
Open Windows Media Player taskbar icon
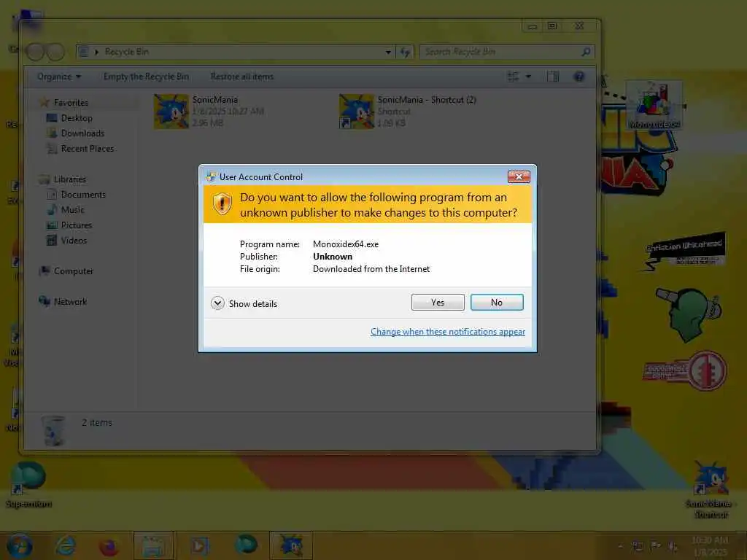(200, 545)
